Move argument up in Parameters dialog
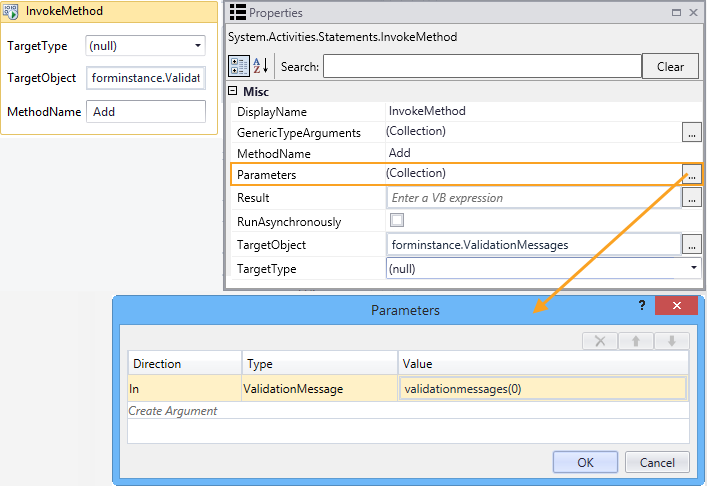707x486 pixels. click(636, 341)
